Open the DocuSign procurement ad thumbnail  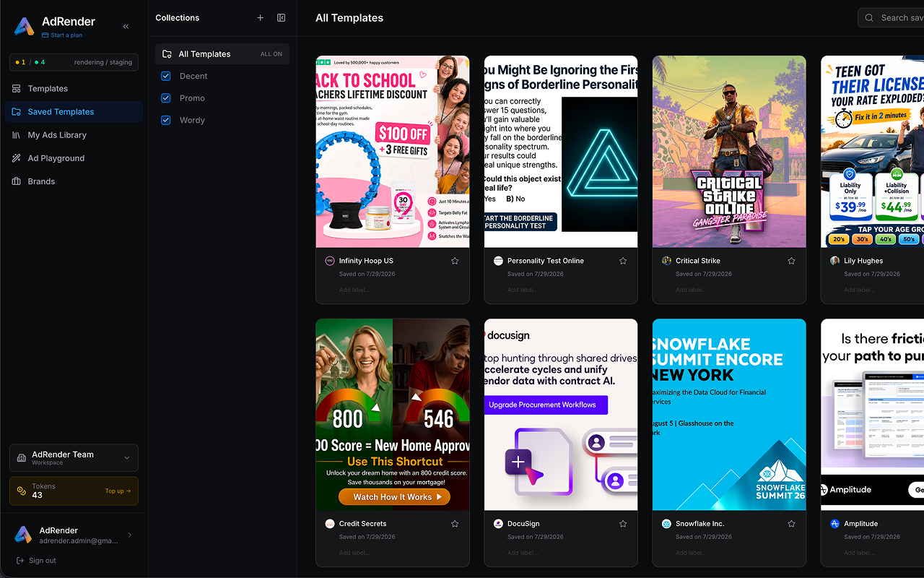coord(561,415)
